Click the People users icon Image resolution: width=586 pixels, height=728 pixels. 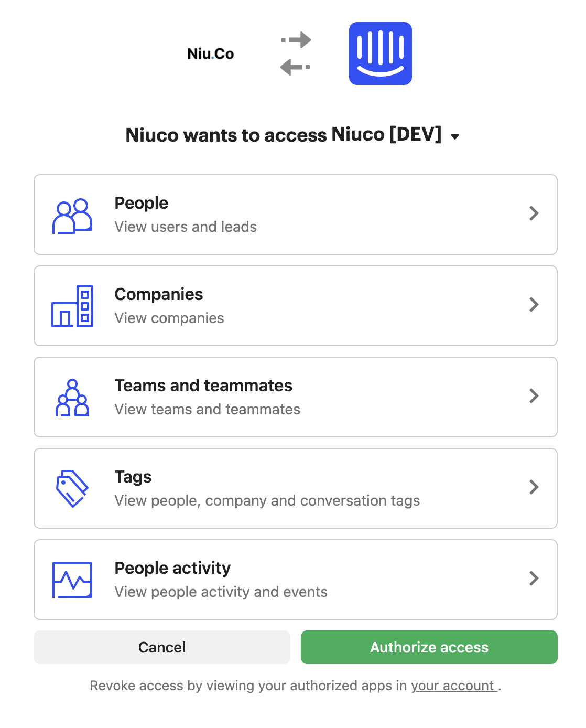[72, 216]
